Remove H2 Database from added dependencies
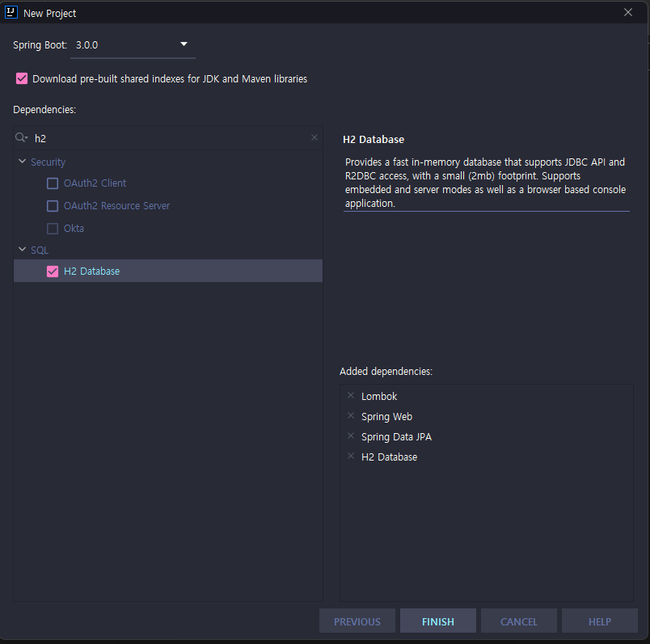The width and height of the screenshot is (650, 644). [x=351, y=457]
